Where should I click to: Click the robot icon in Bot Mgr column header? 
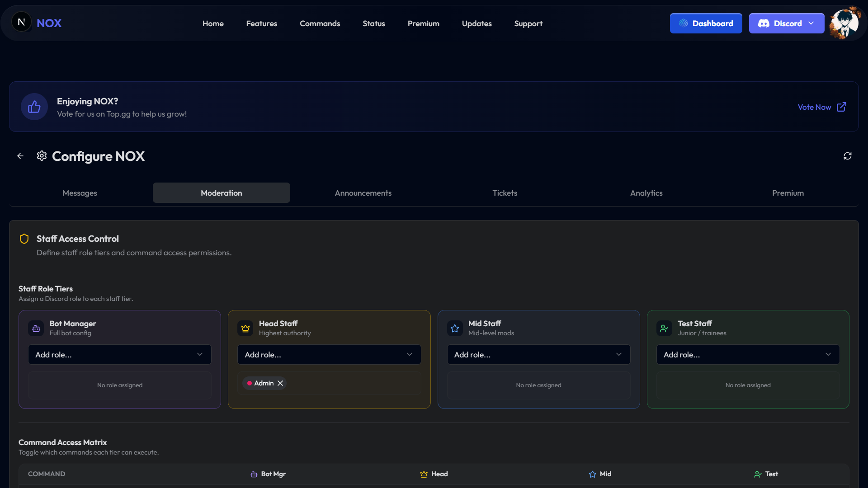pos(254,474)
